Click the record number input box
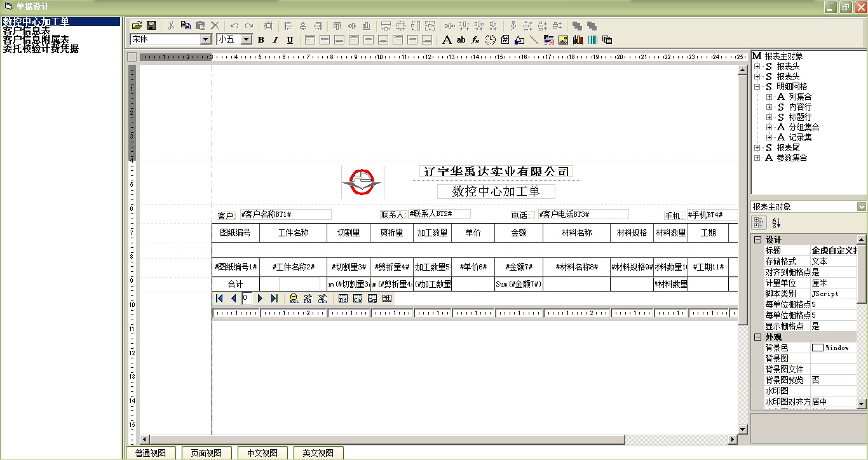 point(247,298)
